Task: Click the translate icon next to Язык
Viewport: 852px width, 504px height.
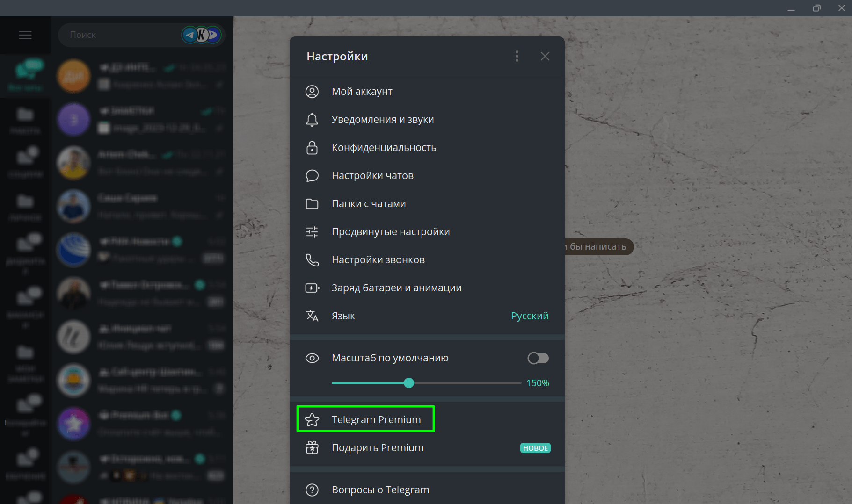Action: point(312,316)
